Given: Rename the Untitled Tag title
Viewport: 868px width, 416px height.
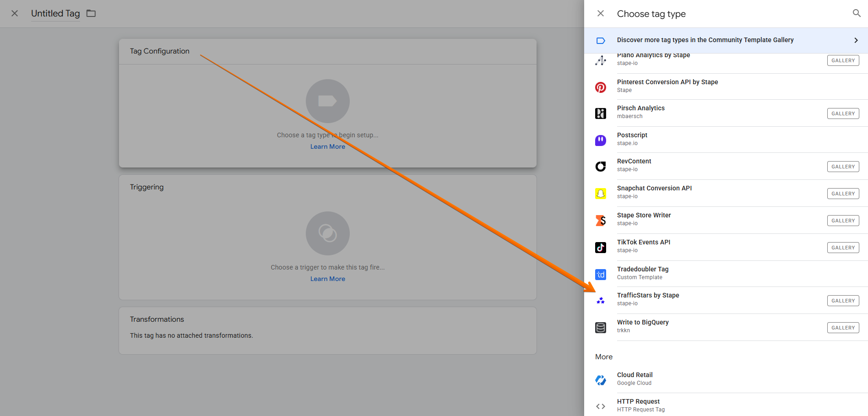Looking at the screenshot, I should coord(55,14).
